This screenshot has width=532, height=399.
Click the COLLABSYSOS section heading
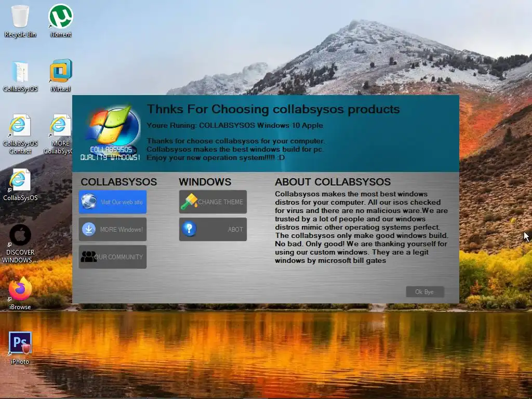pos(119,182)
